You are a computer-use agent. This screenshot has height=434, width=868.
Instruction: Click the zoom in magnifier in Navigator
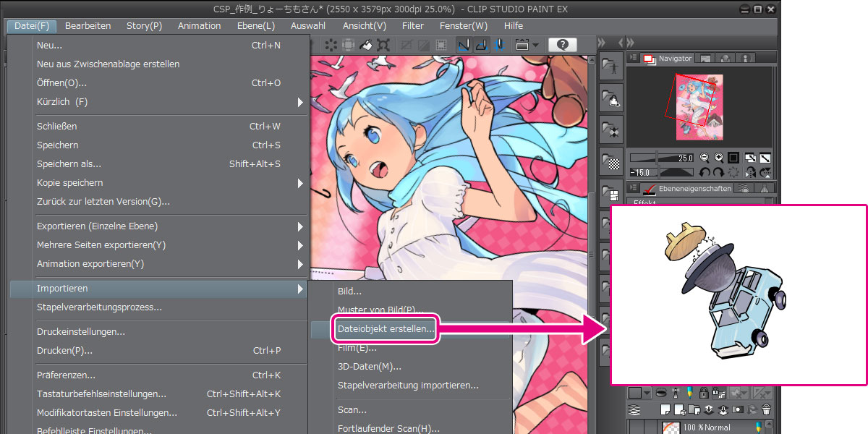click(718, 157)
